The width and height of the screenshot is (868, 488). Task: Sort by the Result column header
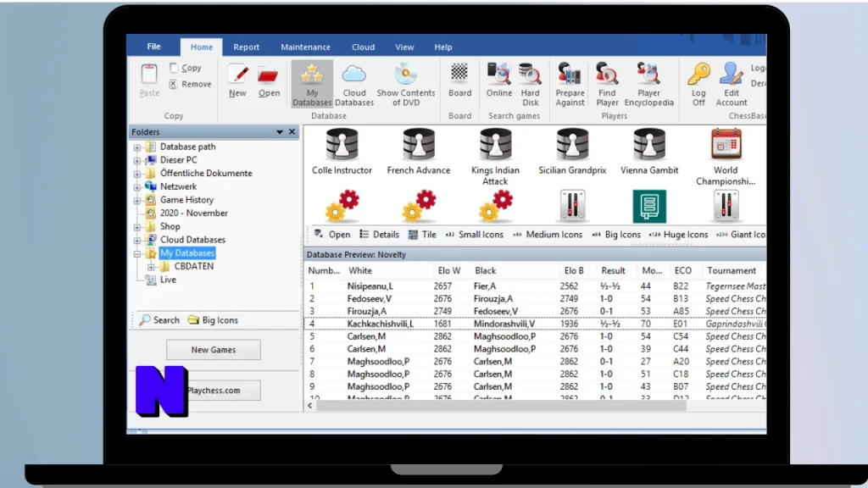click(x=615, y=270)
